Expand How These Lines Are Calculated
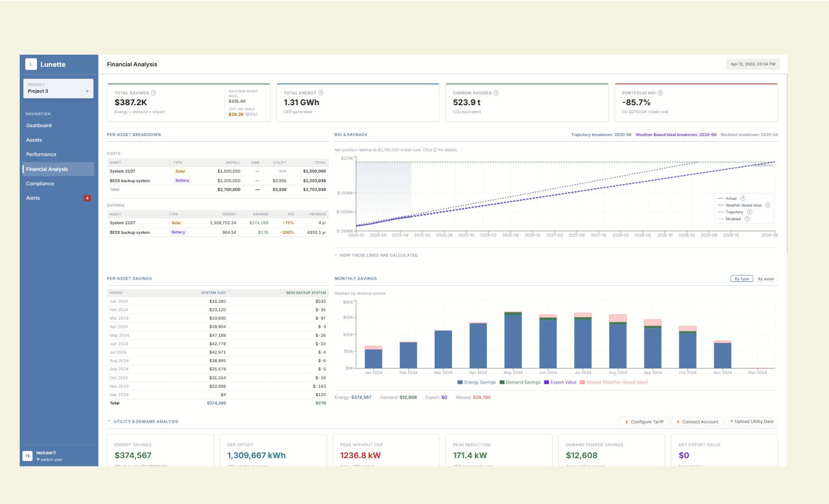This screenshot has width=829, height=504. coord(378,255)
